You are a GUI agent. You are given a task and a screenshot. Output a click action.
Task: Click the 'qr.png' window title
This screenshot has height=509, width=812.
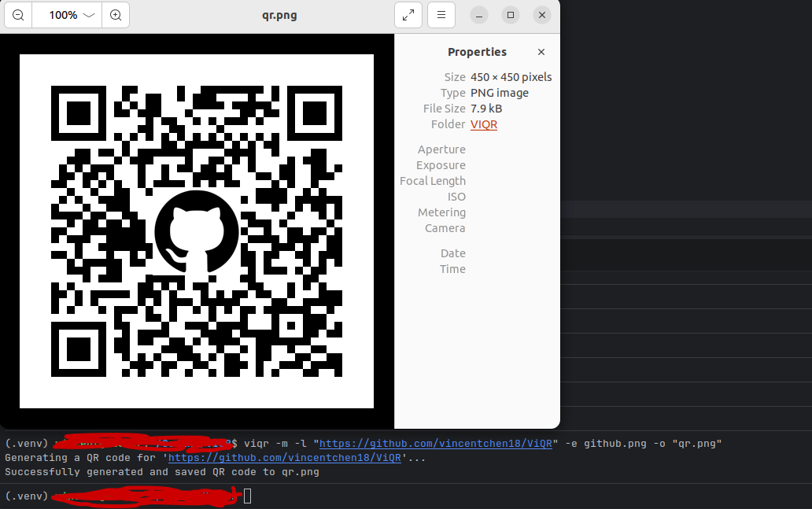(279, 15)
